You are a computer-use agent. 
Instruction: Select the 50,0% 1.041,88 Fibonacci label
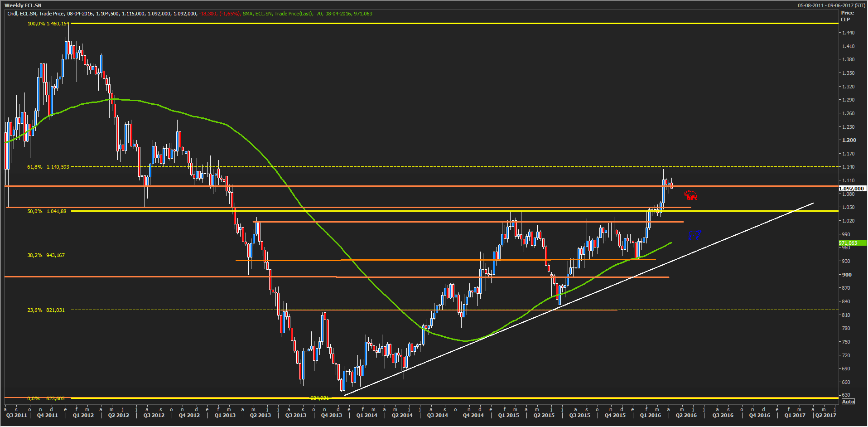tap(47, 211)
